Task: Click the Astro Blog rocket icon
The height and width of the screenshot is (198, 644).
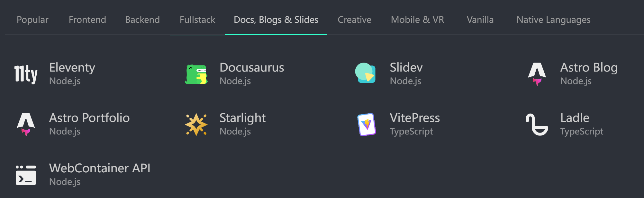Action: click(537, 74)
